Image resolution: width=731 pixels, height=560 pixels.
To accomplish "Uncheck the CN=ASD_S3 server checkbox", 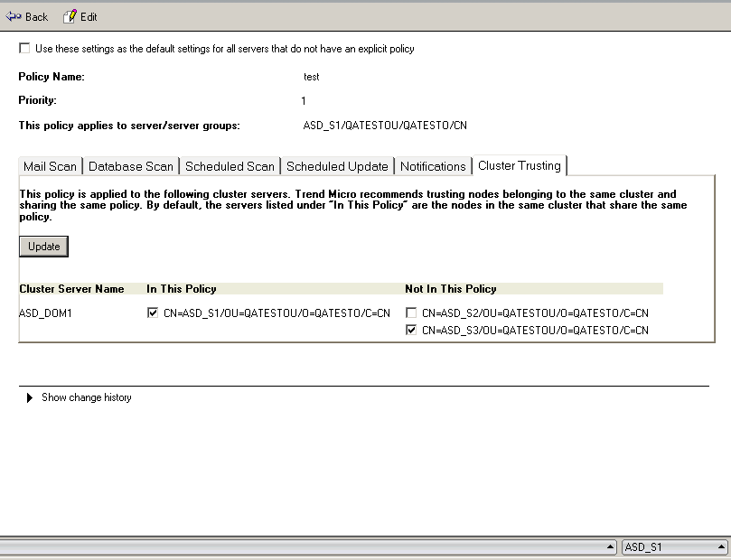I will pyautogui.click(x=411, y=331).
